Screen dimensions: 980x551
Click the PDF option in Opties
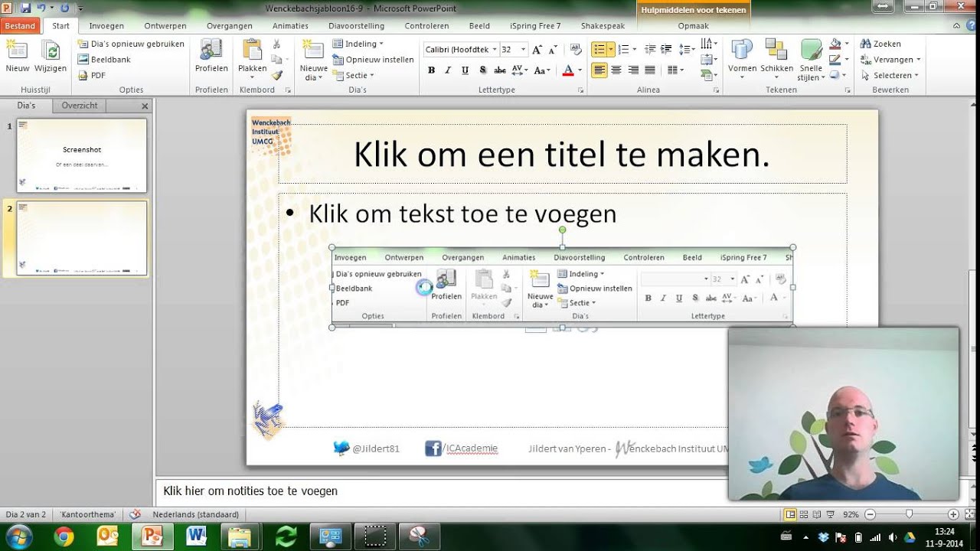point(91,75)
